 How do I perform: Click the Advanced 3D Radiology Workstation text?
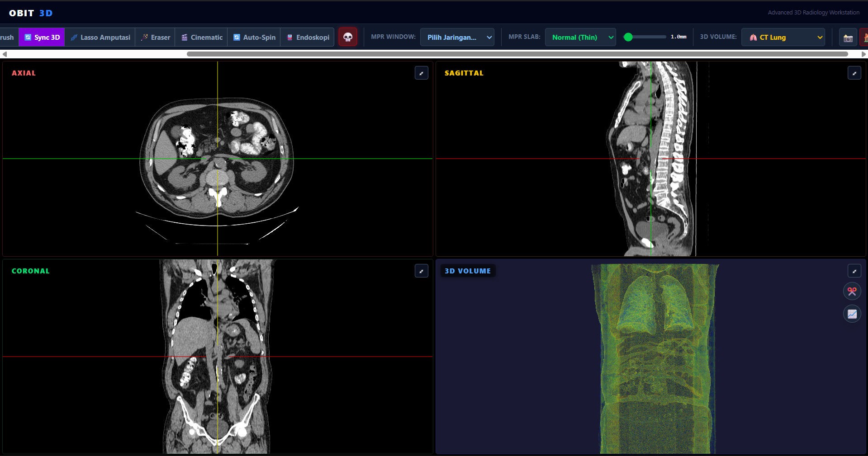point(813,13)
